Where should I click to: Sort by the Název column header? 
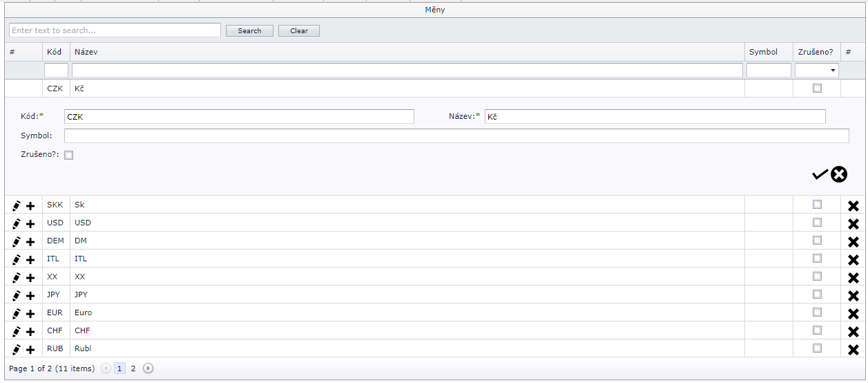pos(86,52)
